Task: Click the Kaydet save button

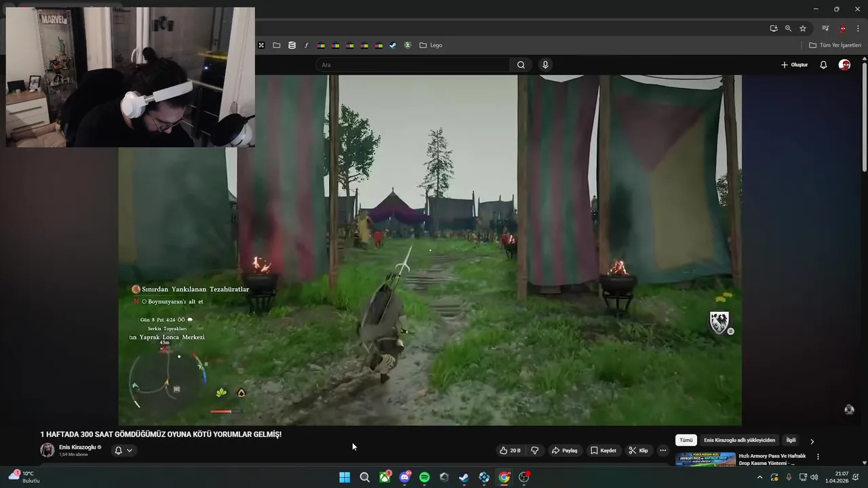Action: [x=603, y=450]
